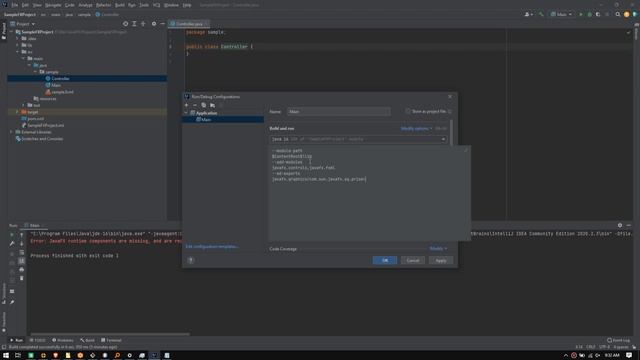Open the Java SDK selection combo box
Viewport: 640px width, 360px height.
click(358, 139)
